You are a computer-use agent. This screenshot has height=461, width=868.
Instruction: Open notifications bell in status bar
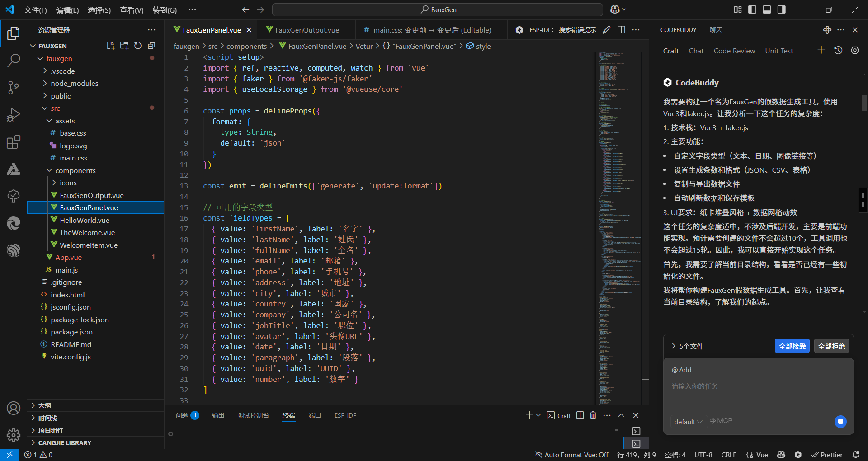pos(856,455)
